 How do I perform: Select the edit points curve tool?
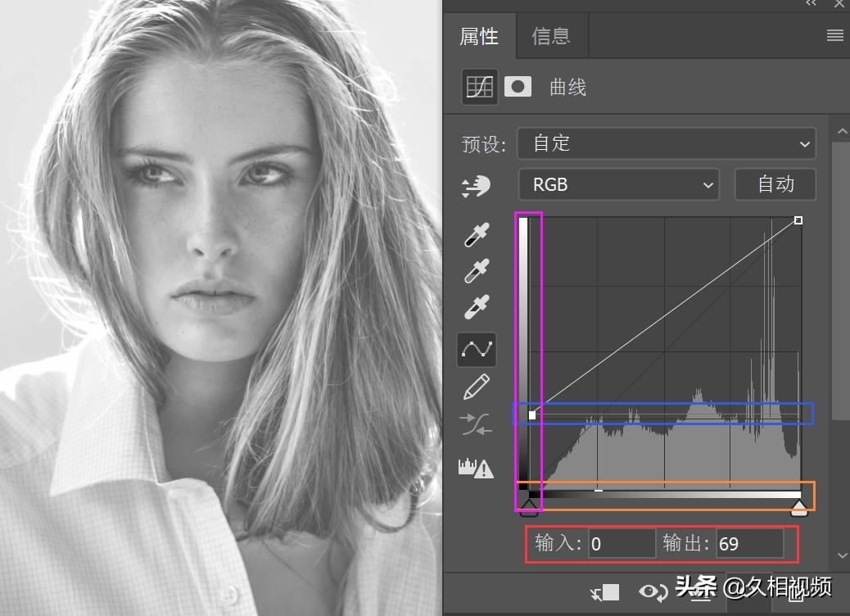point(477,350)
